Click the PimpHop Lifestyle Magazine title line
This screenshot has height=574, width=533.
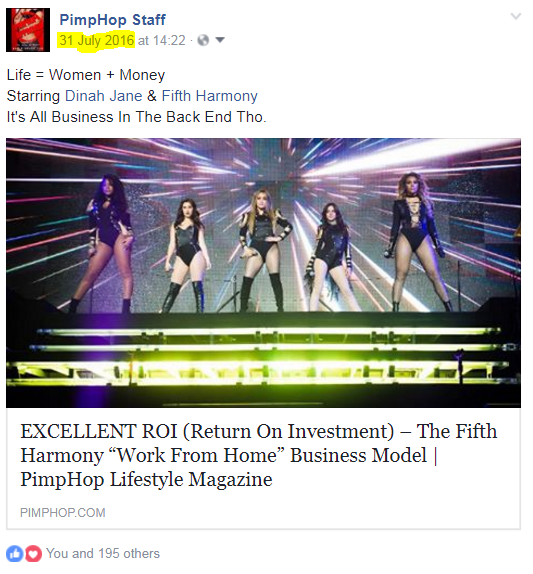coord(146,479)
